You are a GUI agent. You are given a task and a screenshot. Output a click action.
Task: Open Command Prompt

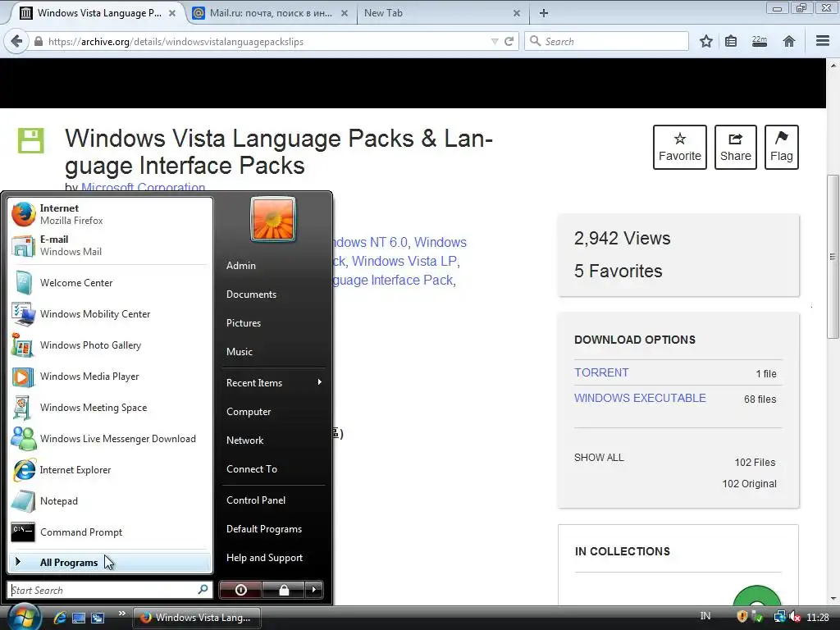click(110, 532)
